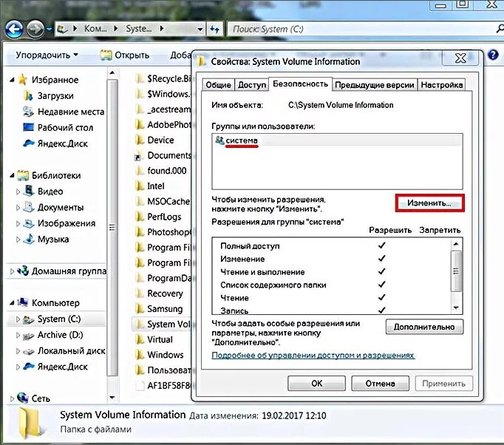The height and width of the screenshot is (445, 504).
Task: Click the Домашняя группа icon
Action: [23, 271]
